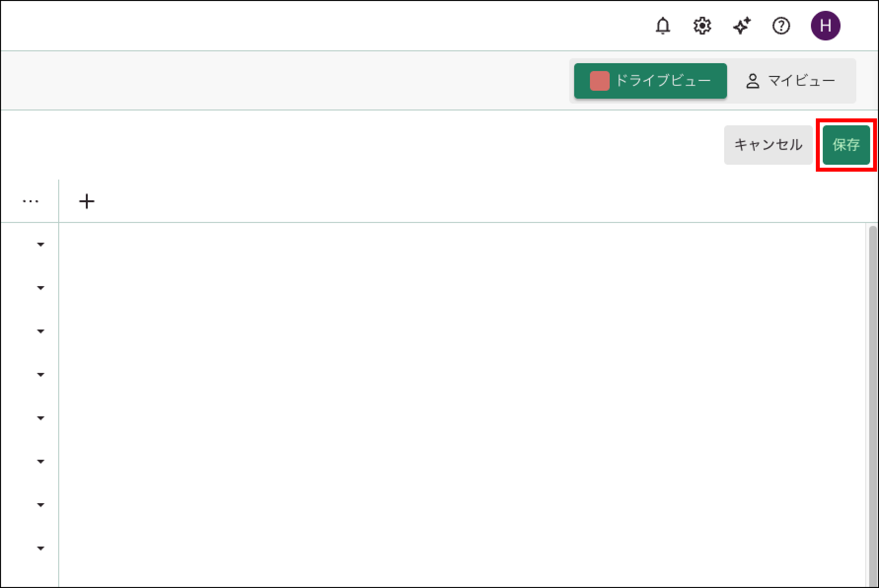Click the red square swatch in ドライブビュー

tap(599, 81)
